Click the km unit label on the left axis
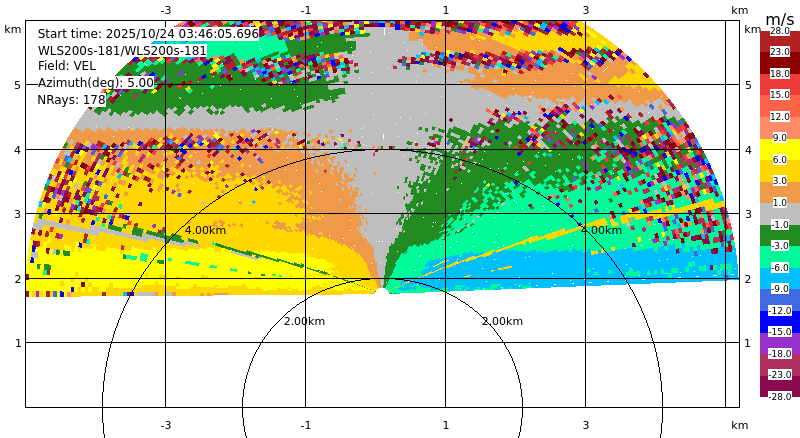 (13, 29)
